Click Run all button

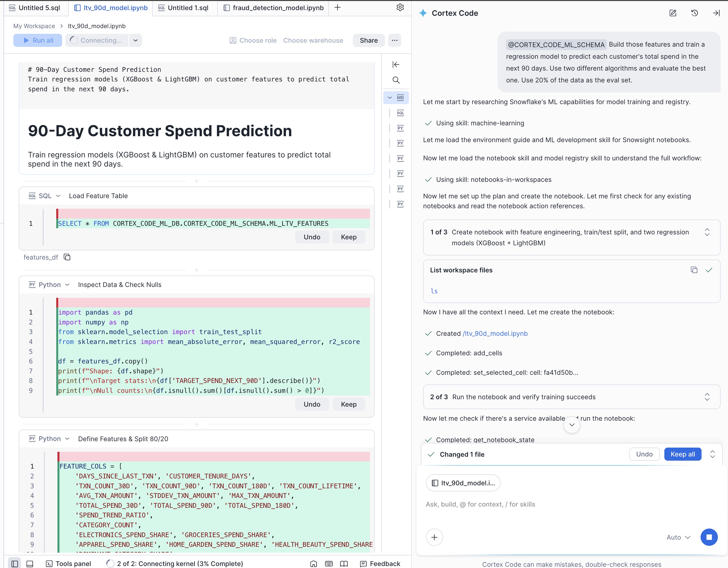(38, 40)
